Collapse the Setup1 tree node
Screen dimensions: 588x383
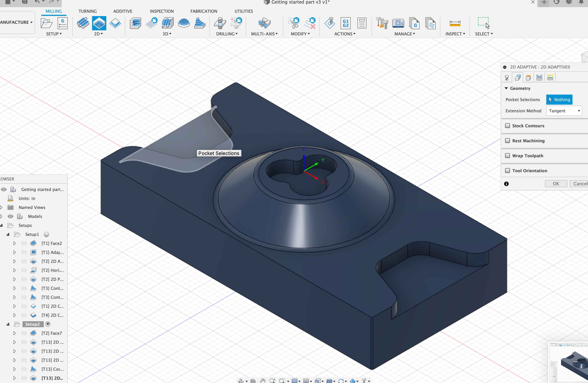tap(8, 235)
